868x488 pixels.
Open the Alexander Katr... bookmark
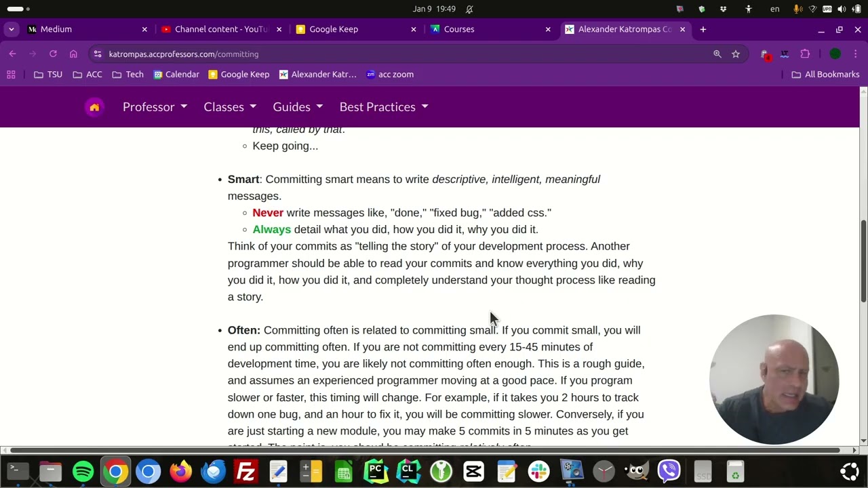(317, 75)
